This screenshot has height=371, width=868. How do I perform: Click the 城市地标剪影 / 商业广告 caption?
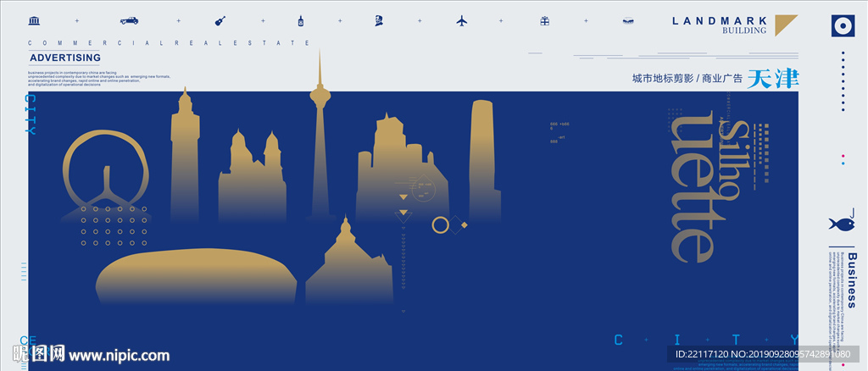[687, 79]
